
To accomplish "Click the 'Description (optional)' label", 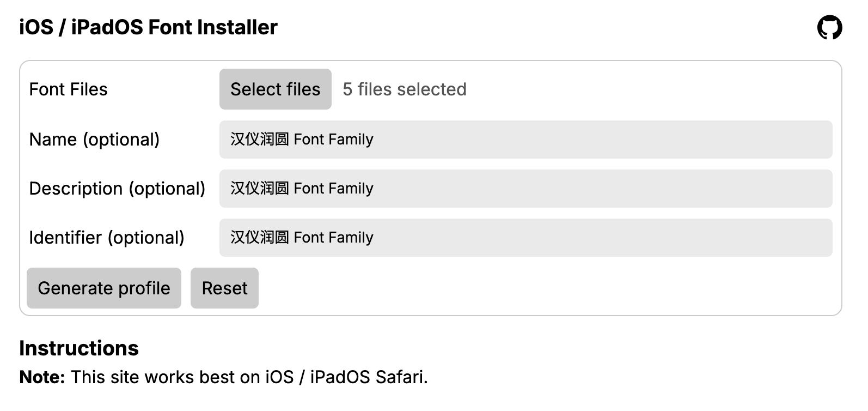I will [117, 189].
